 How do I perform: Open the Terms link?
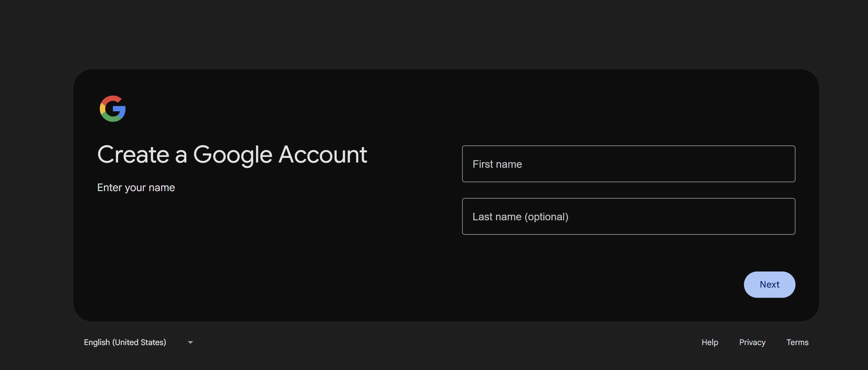tap(797, 342)
